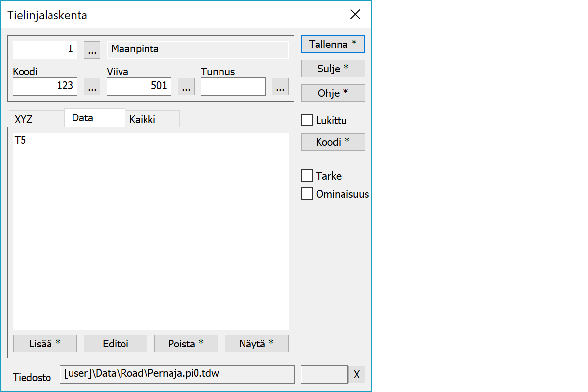Click Poista to delete entry
588x392 pixels.
[x=186, y=344]
